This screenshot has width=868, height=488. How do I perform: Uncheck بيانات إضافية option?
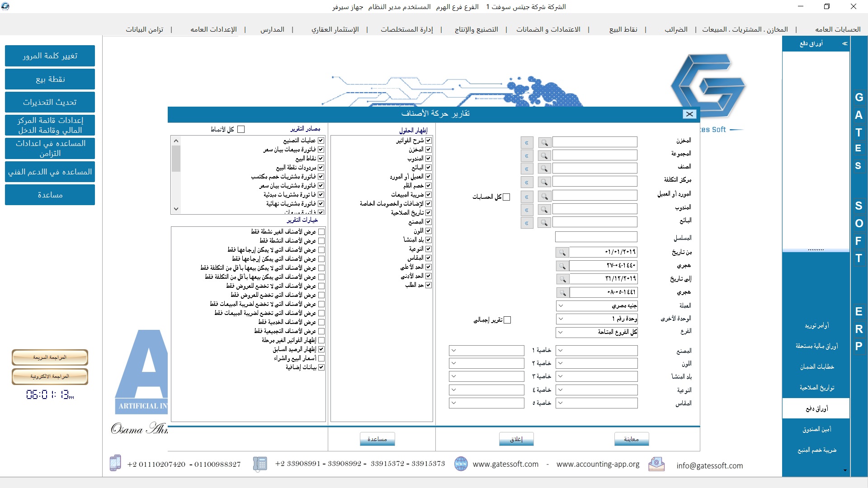pos(321,367)
